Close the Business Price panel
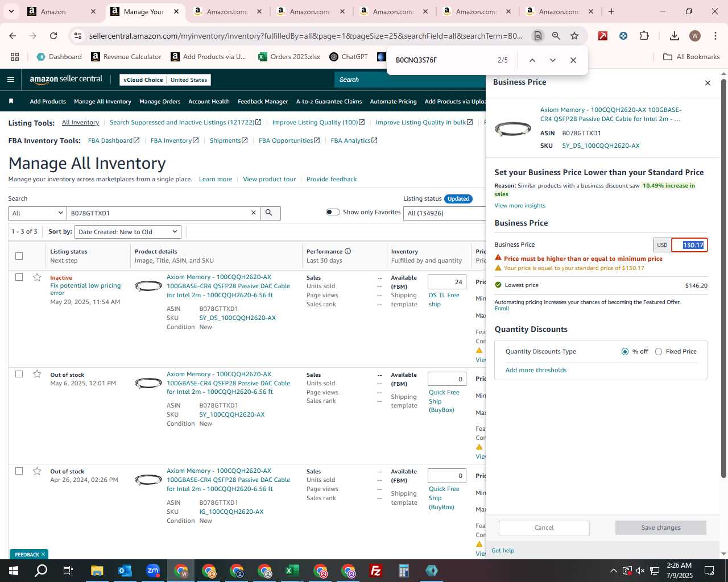This screenshot has height=582, width=728. (x=708, y=83)
